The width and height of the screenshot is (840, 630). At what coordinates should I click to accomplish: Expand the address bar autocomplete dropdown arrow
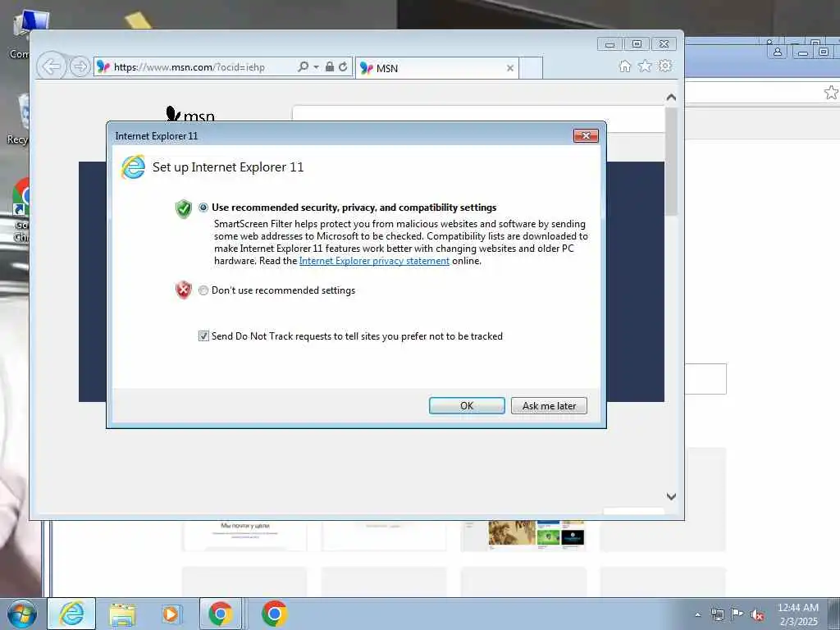coord(316,67)
